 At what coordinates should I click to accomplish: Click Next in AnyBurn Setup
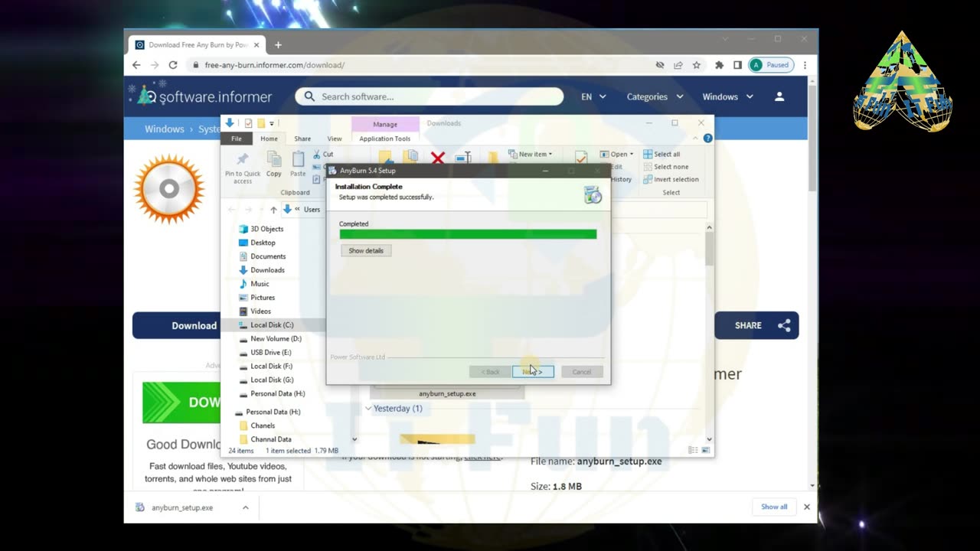point(533,372)
